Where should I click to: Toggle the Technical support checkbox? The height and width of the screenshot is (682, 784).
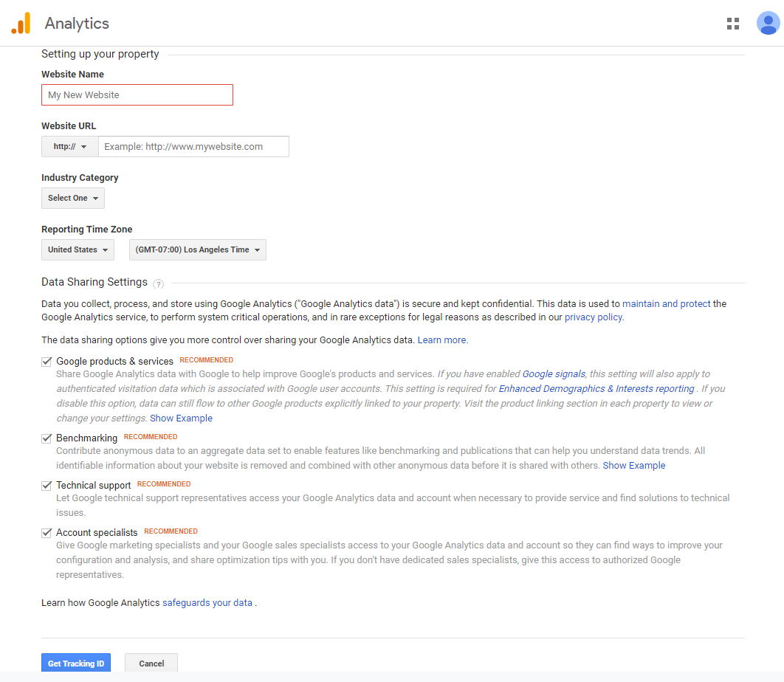coord(47,486)
